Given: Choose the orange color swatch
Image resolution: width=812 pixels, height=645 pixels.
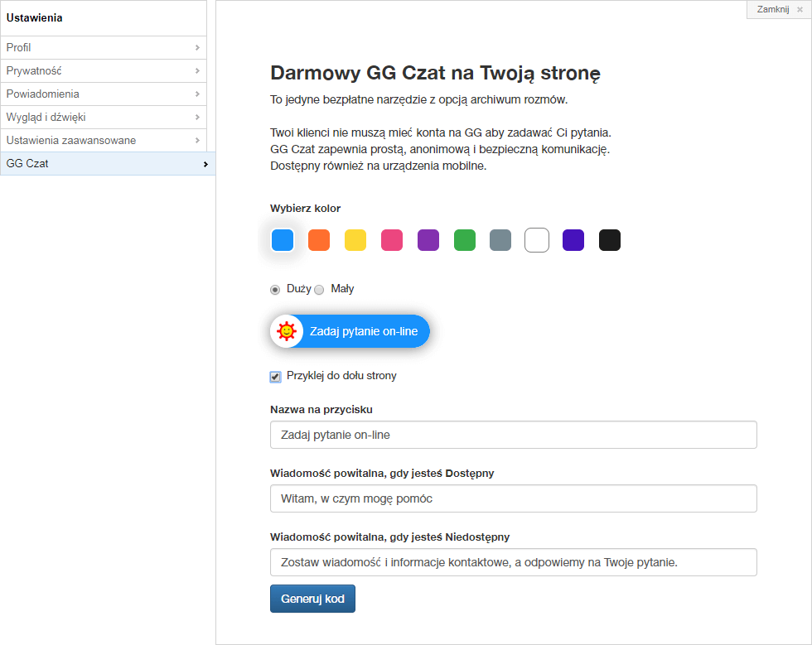Looking at the screenshot, I should coord(319,240).
